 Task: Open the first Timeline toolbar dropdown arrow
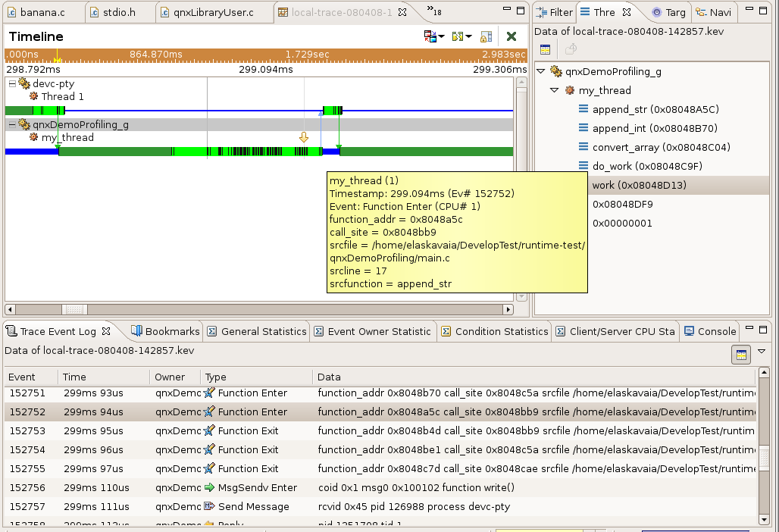441,36
